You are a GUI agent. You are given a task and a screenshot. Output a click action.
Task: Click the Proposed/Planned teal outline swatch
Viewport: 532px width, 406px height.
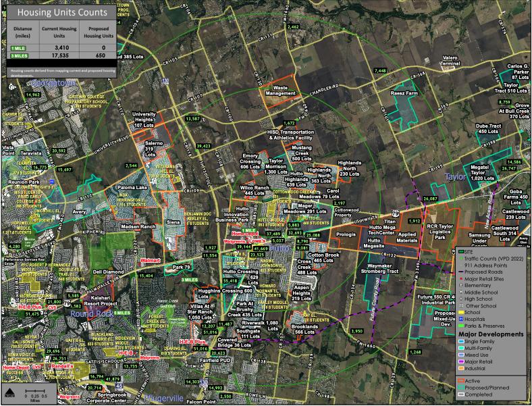[461, 388]
